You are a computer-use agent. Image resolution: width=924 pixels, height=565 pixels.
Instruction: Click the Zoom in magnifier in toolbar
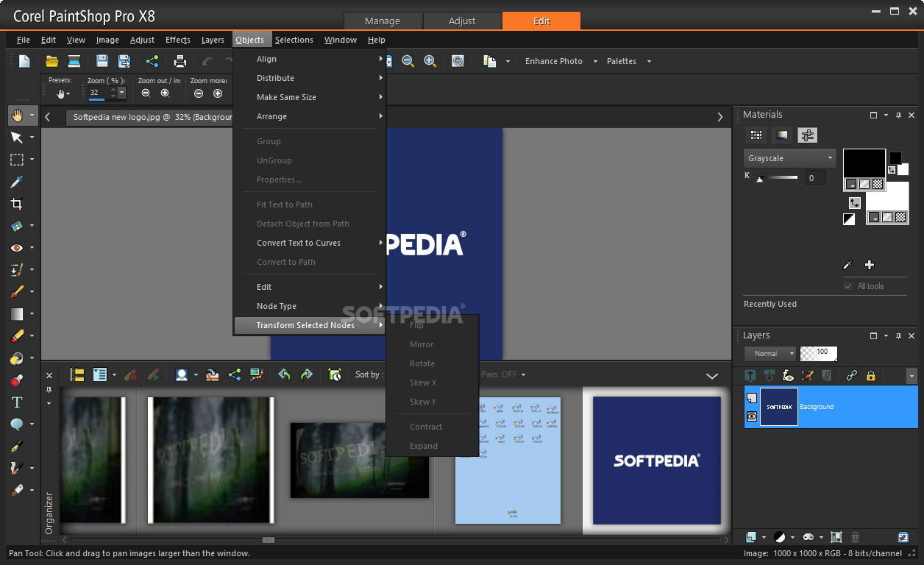point(430,61)
